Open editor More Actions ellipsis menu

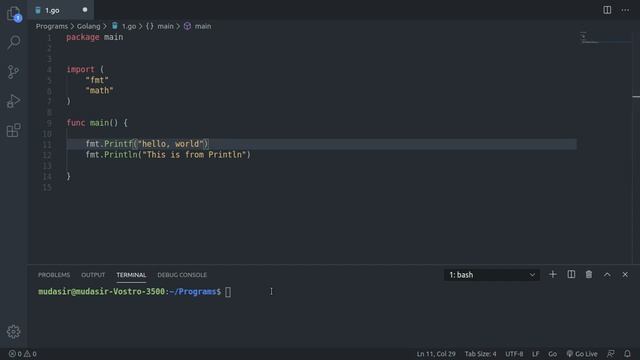tap(625, 10)
